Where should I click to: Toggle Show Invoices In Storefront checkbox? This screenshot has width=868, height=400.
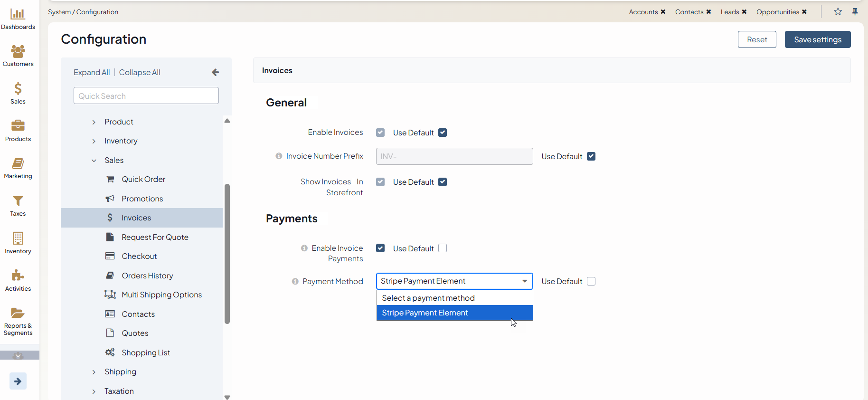pyautogui.click(x=380, y=182)
